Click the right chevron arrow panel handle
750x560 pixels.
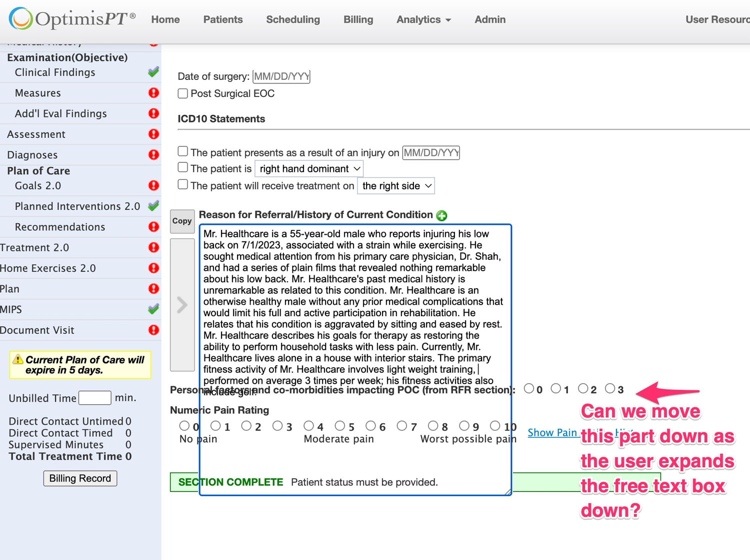point(182,305)
